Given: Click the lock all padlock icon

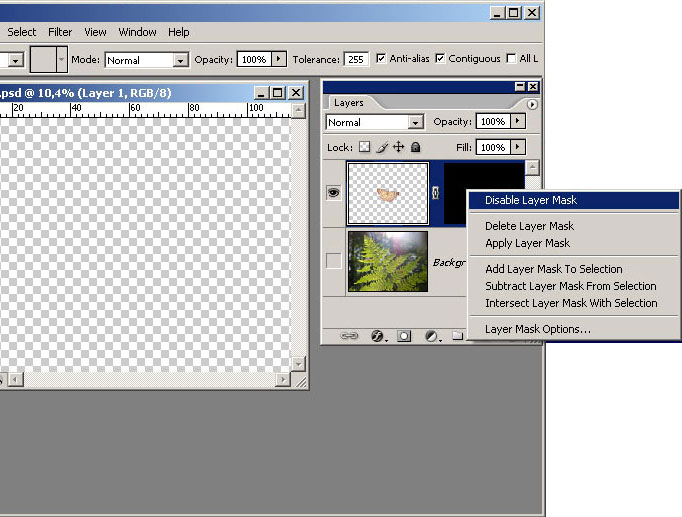Looking at the screenshot, I should coord(416,147).
